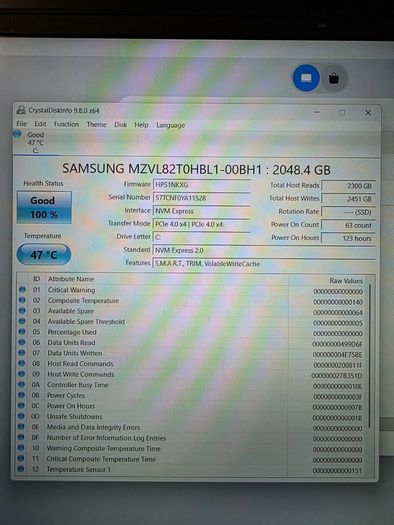Select the Percentage Used attribute name
The height and width of the screenshot is (525, 394).
click(x=72, y=332)
